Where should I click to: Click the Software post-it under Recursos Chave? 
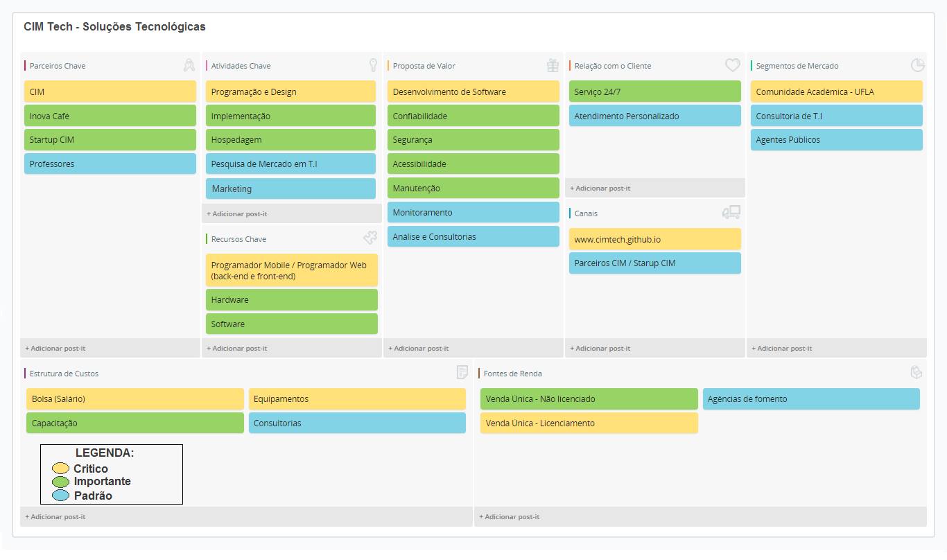click(292, 324)
